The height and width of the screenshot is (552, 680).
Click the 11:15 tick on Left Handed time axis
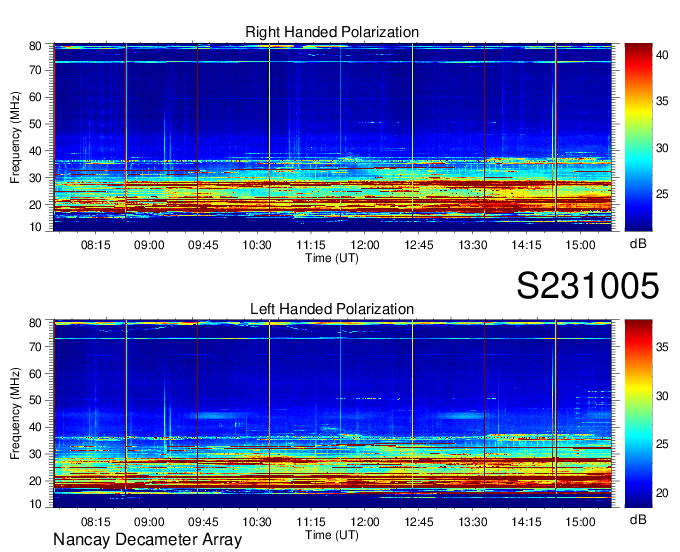coord(311,522)
